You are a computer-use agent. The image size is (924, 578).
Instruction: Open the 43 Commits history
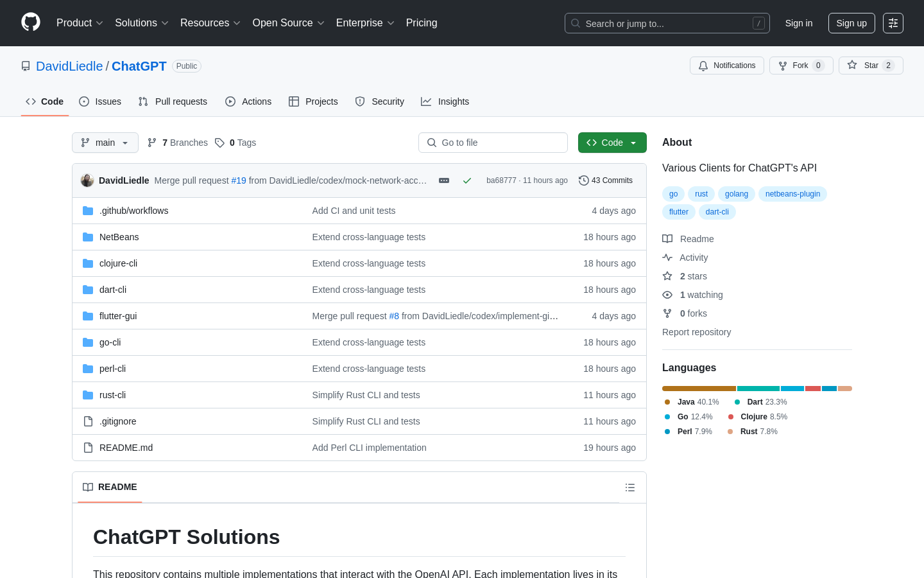pyautogui.click(x=606, y=180)
